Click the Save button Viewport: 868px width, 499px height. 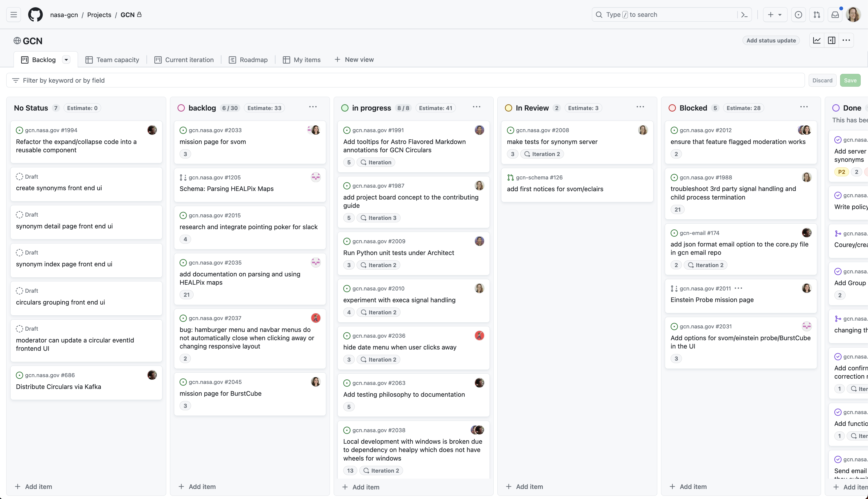[x=850, y=81]
